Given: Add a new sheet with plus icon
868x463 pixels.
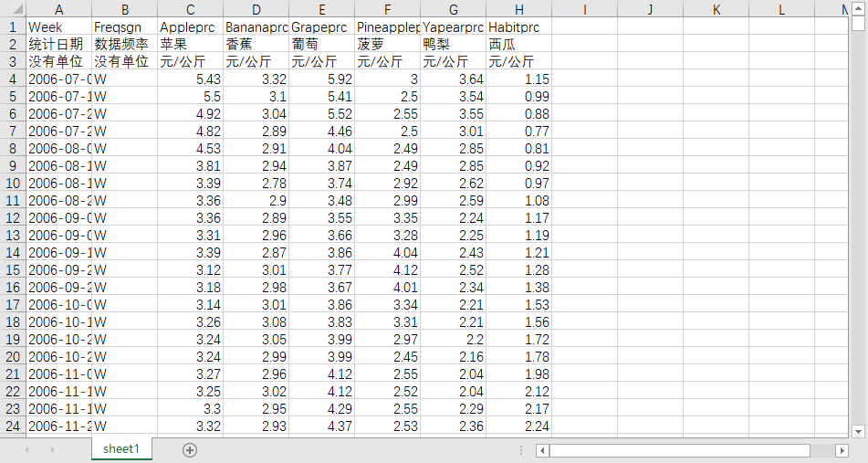Looking at the screenshot, I should [x=189, y=449].
